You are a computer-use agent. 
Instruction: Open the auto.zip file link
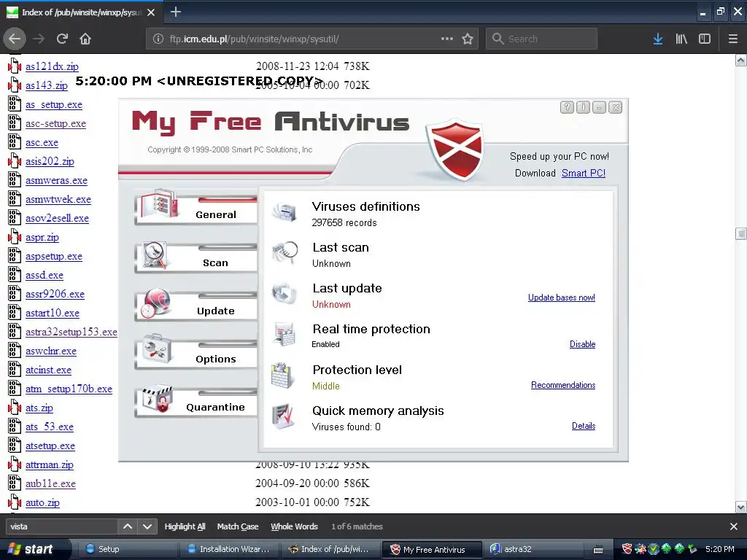42,502
